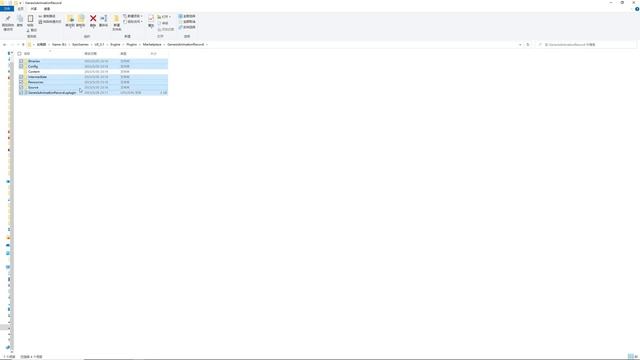Toggle checkbox for Resources folder
Image resolution: width=640 pixels, height=360 pixels.
point(21,82)
